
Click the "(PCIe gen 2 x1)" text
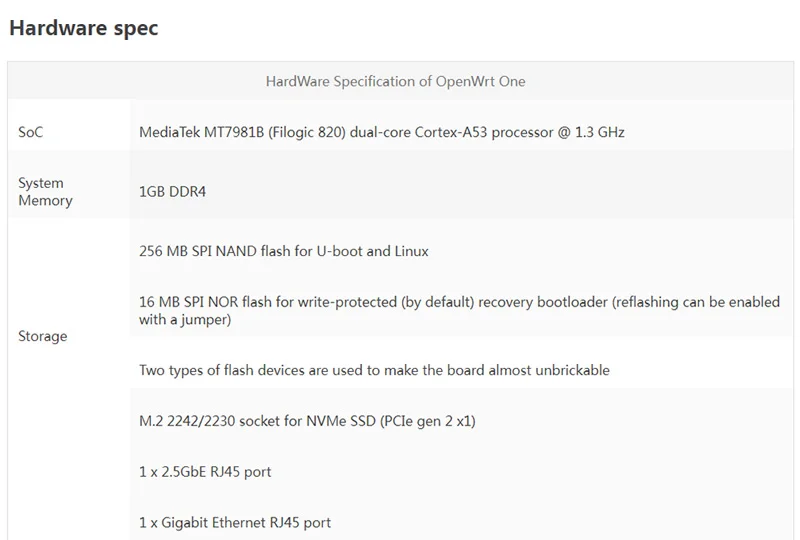[427, 421]
